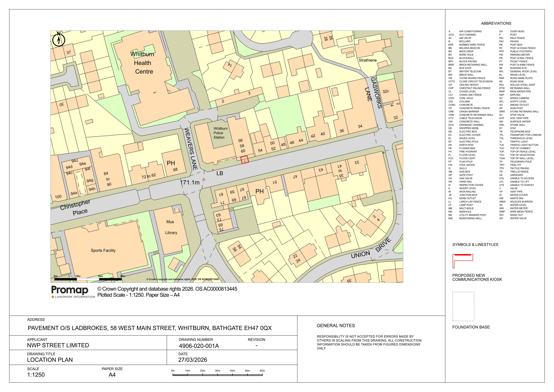Image resolution: width=554 pixels, height=392 pixels.
Task: Click the "LB" letter box label
Action: pos(220,173)
